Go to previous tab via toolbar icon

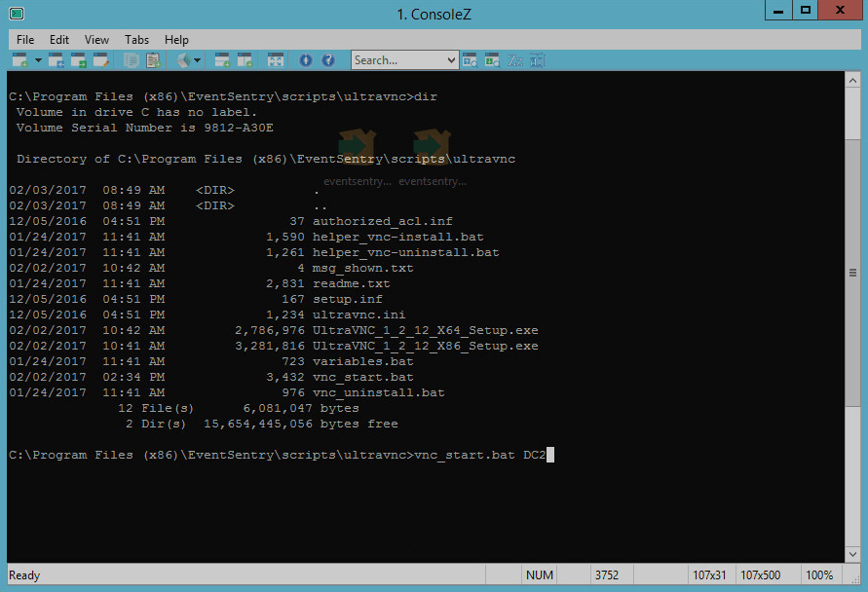pos(56,59)
